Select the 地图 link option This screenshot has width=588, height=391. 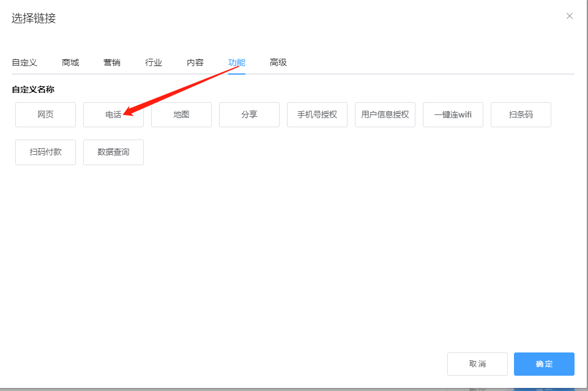[x=181, y=114]
